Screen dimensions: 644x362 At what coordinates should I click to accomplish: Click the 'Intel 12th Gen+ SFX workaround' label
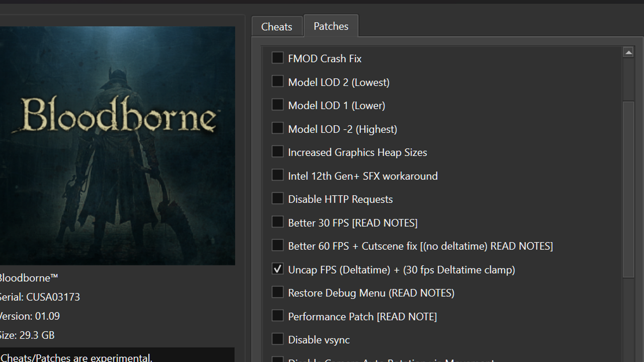coord(363,176)
